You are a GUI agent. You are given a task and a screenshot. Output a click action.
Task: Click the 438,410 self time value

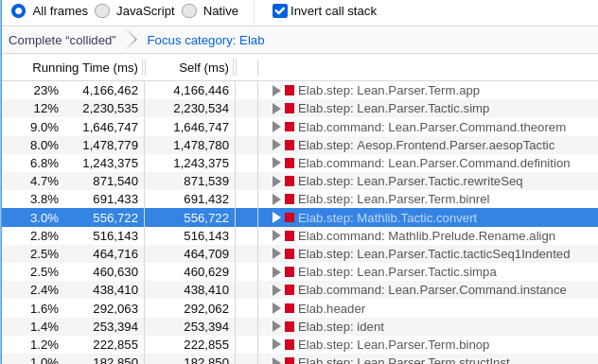pyautogui.click(x=206, y=290)
